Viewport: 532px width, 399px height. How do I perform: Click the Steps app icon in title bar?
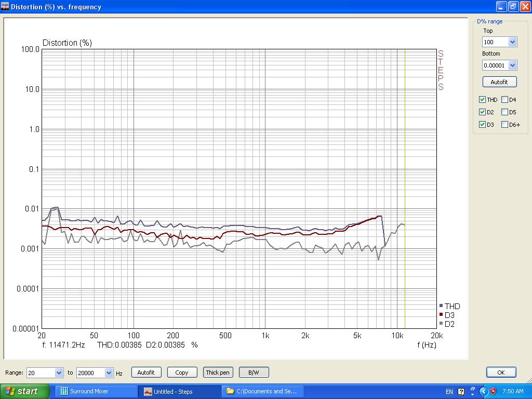pyautogui.click(x=5, y=6)
